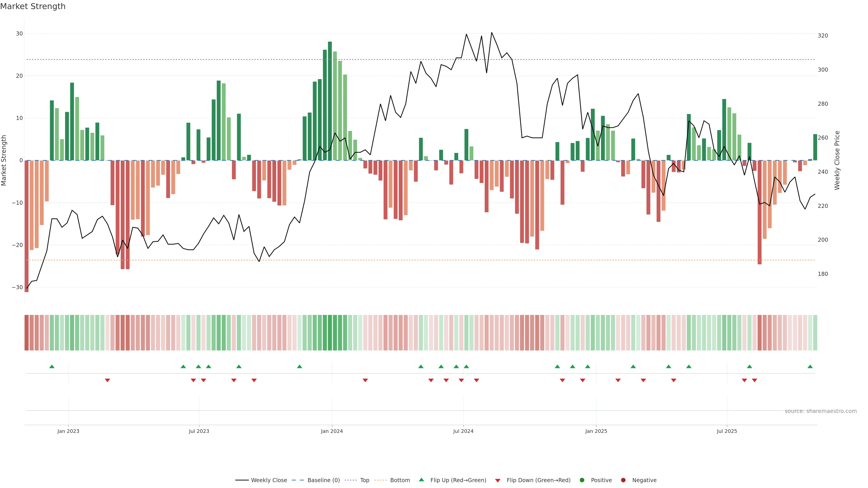The image size is (868, 488).
Task: Click first red flip-down triangle marker
Action: pos(107,380)
